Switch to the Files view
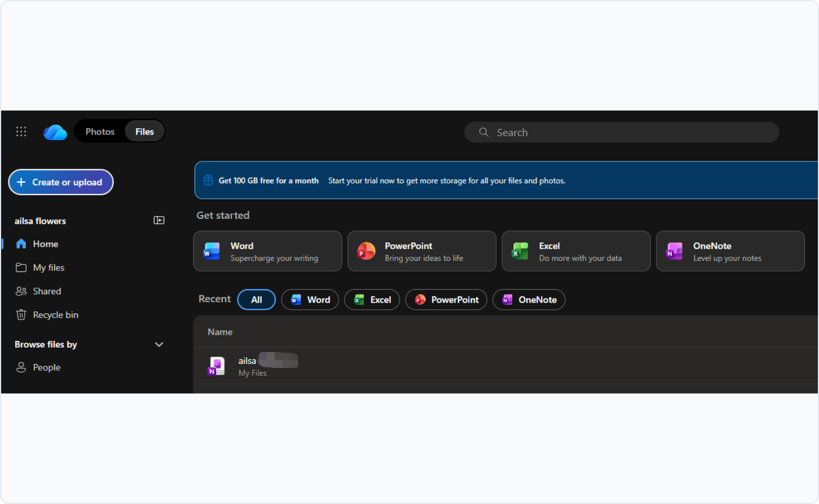 coord(145,132)
